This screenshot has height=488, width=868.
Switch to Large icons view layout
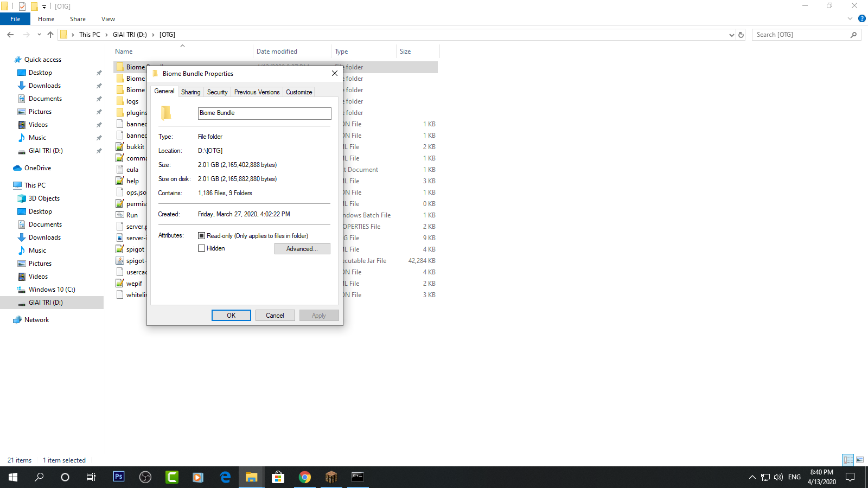tap(860, 460)
